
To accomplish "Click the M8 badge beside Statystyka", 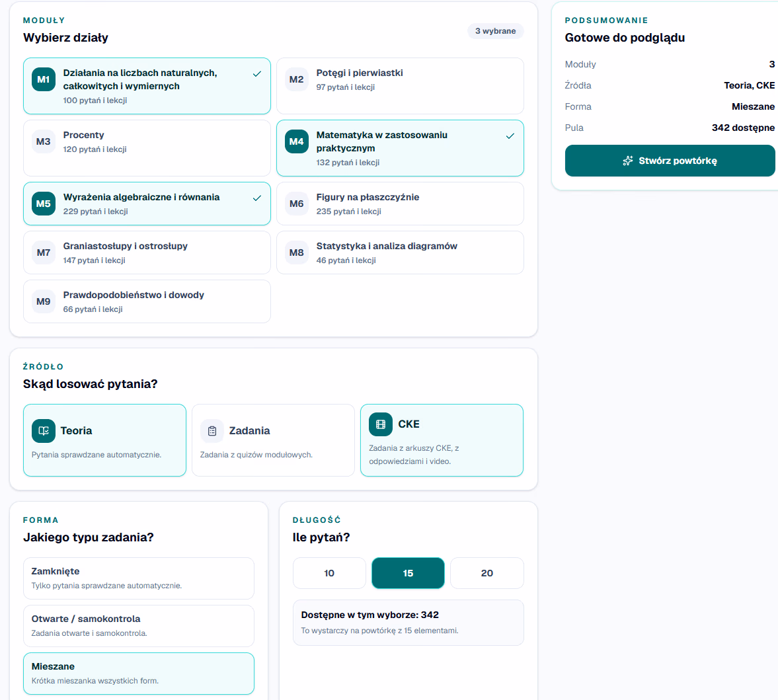I will point(297,253).
